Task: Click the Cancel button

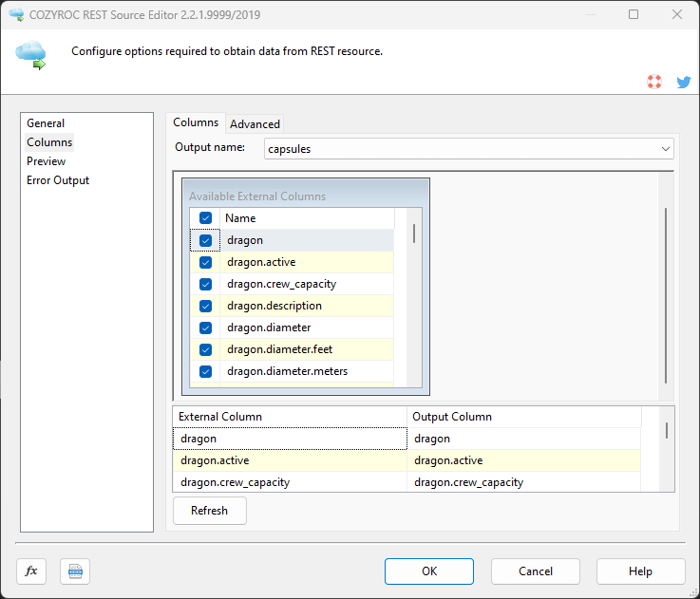Action: click(x=536, y=571)
